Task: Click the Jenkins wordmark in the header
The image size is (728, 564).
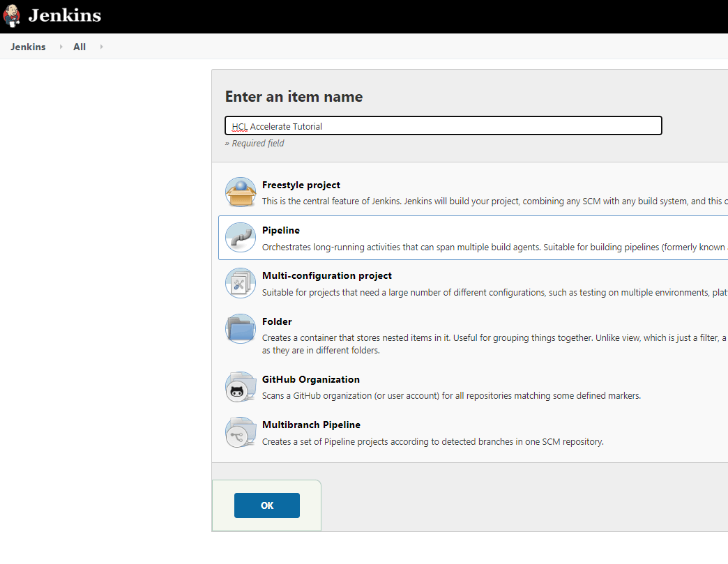Action: pyautogui.click(x=64, y=15)
